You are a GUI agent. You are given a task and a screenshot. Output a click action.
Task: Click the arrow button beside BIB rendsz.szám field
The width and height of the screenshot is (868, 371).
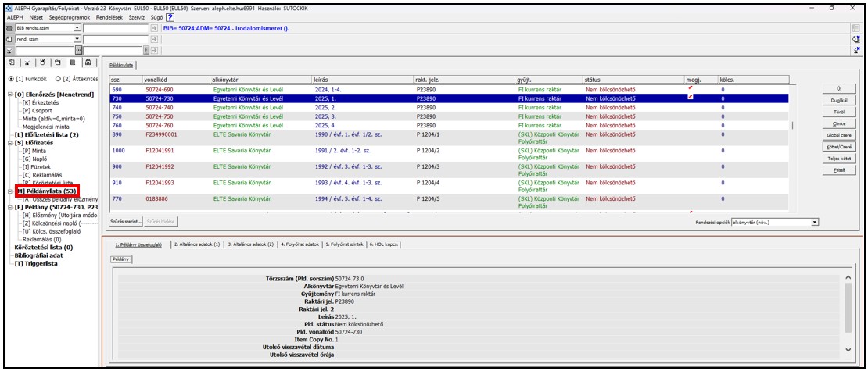pos(154,27)
